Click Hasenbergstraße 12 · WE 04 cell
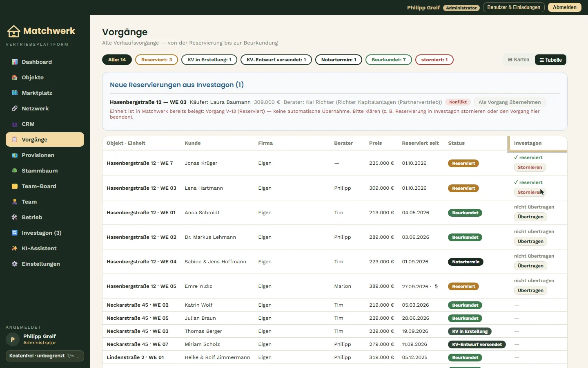588x368 pixels. (141, 262)
